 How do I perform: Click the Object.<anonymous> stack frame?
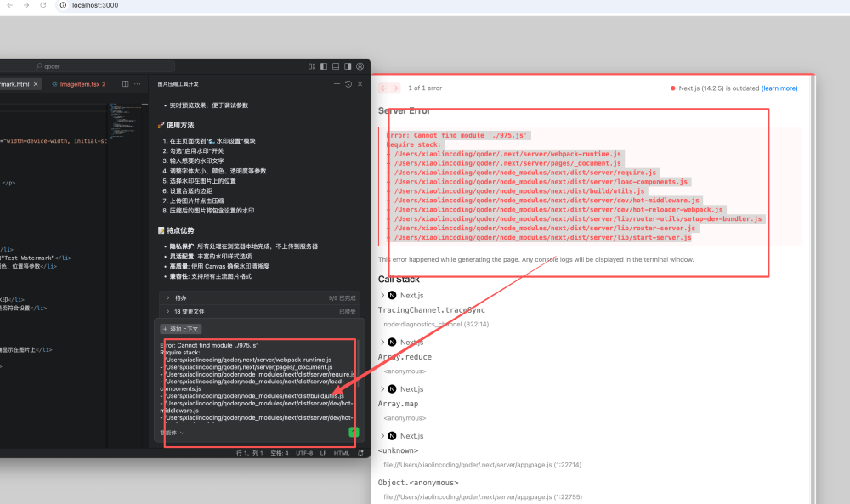pyautogui.click(x=418, y=482)
